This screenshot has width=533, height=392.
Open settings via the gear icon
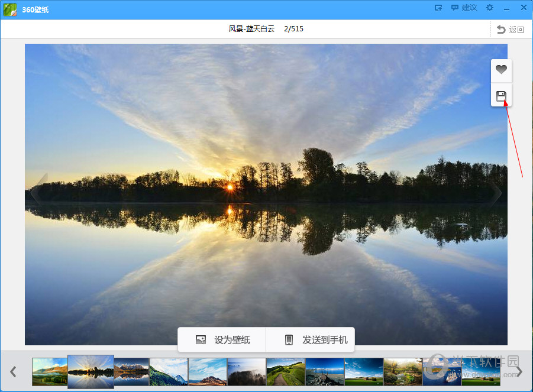coord(489,8)
